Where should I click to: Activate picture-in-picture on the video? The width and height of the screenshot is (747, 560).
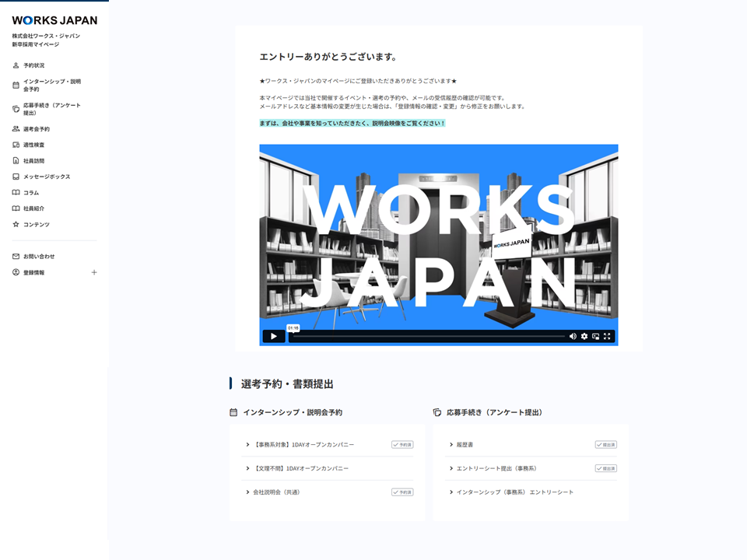point(595,336)
